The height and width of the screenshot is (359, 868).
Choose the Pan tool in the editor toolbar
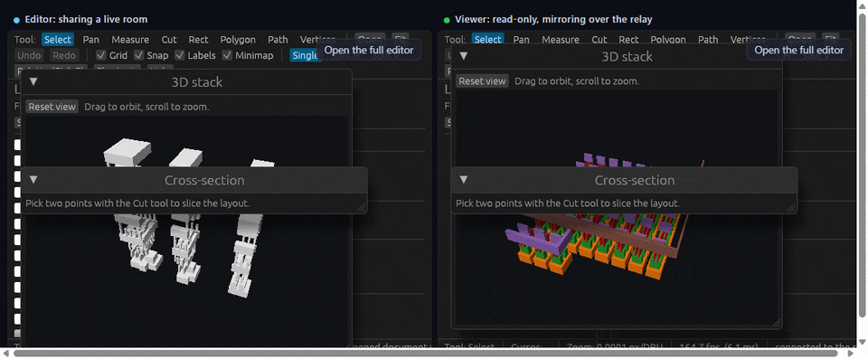pyautogui.click(x=90, y=39)
